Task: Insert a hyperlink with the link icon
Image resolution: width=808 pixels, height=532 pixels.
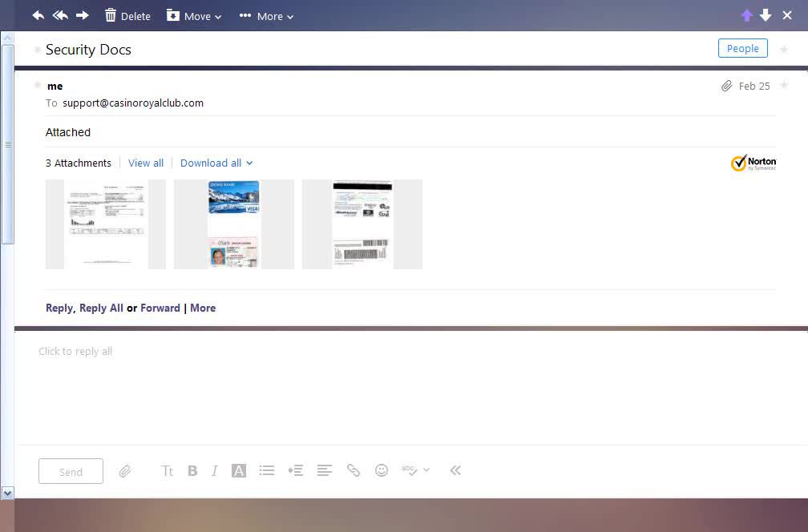Action: pos(353,470)
